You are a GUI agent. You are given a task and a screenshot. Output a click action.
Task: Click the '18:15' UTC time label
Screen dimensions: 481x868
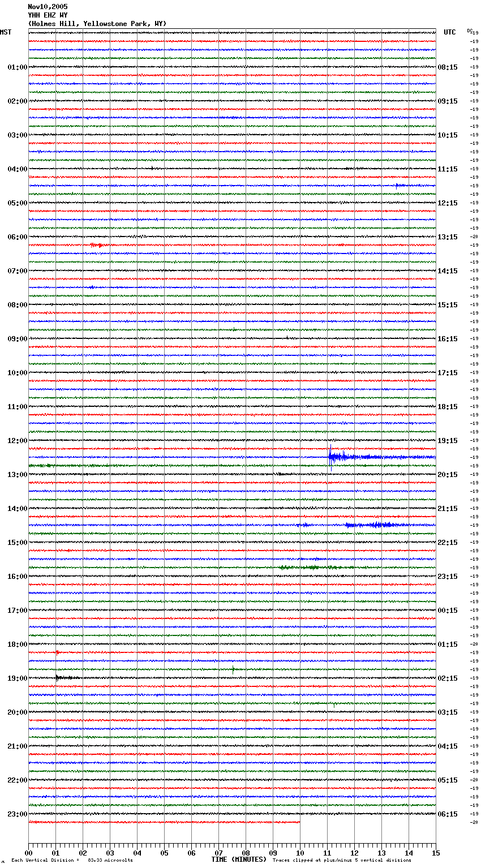point(448,407)
